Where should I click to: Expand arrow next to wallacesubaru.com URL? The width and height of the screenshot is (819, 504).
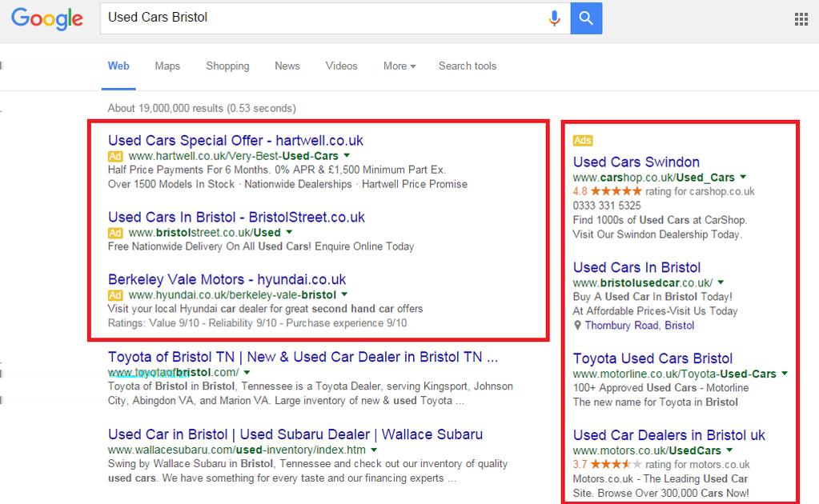click(374, 450)
